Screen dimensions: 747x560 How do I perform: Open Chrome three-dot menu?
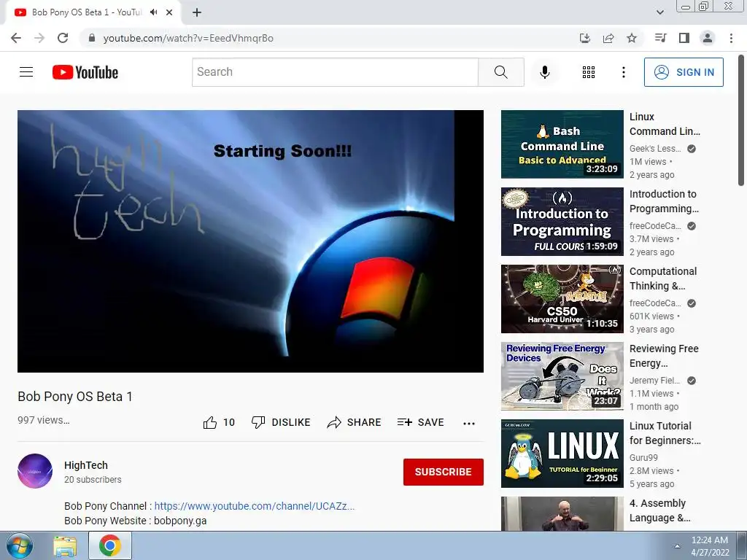click(731, 38)
